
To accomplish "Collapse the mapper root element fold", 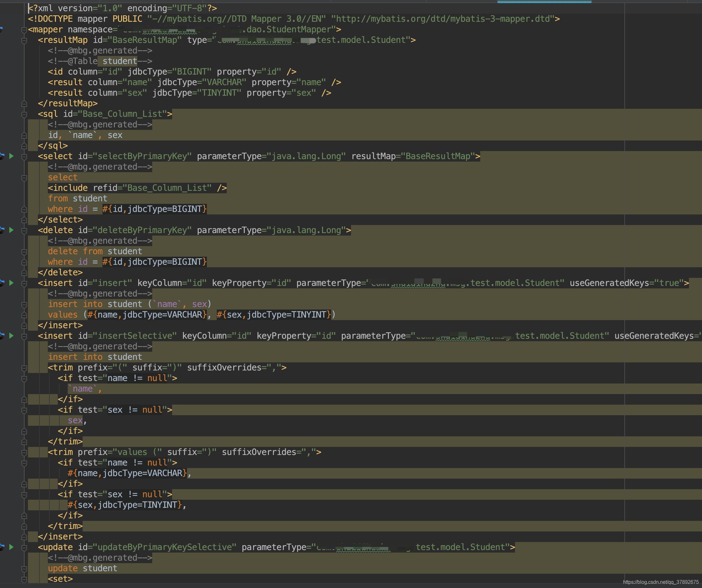I will [x=24, y=30].
